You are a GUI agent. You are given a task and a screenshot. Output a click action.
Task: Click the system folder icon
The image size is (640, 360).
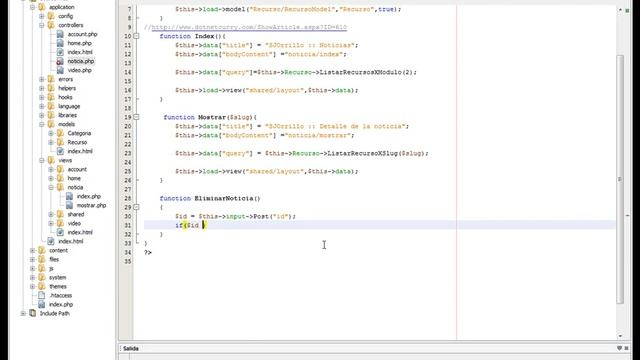pyautogui.click(x=42, y=277)
